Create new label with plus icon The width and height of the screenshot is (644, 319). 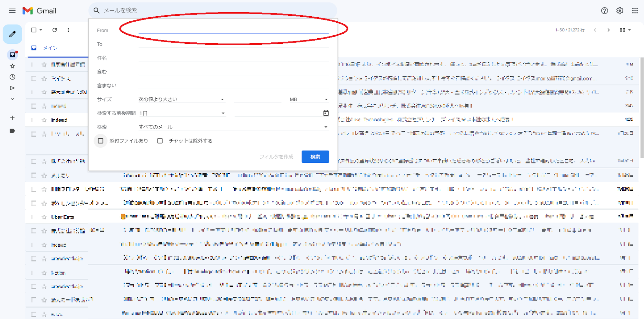(12, 118)
